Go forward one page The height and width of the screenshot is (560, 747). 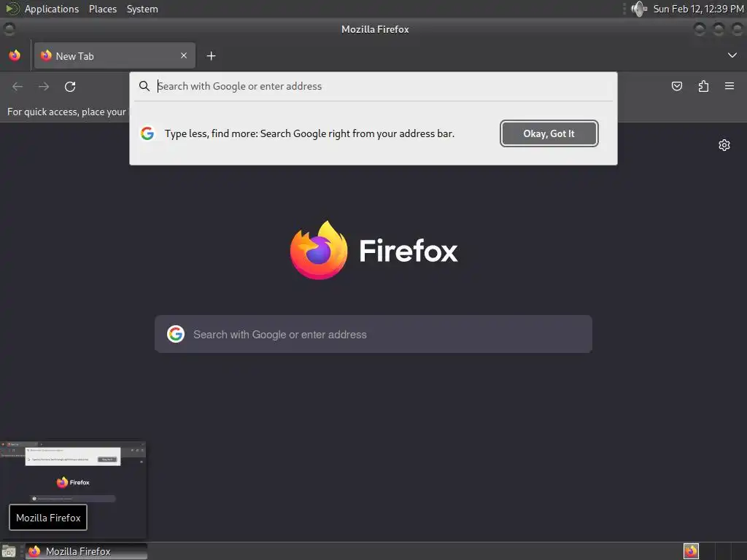pyautogui.click(x=44, y=86)
